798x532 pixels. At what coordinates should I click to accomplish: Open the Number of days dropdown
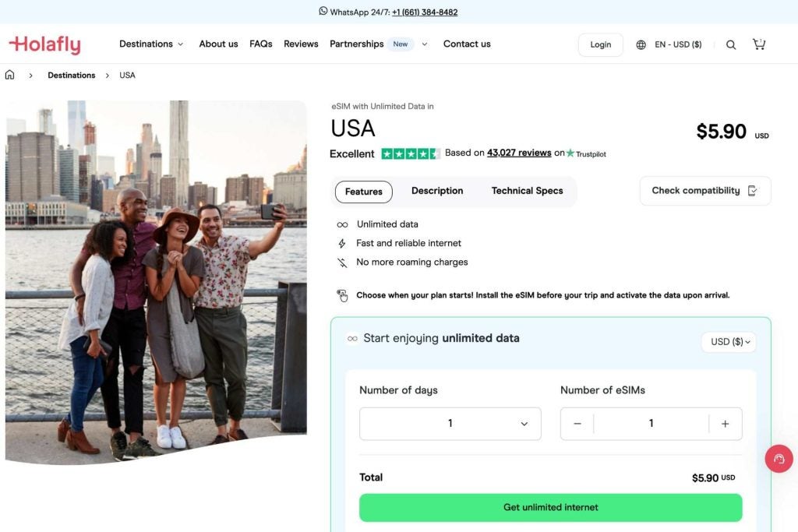pos(450,424)
